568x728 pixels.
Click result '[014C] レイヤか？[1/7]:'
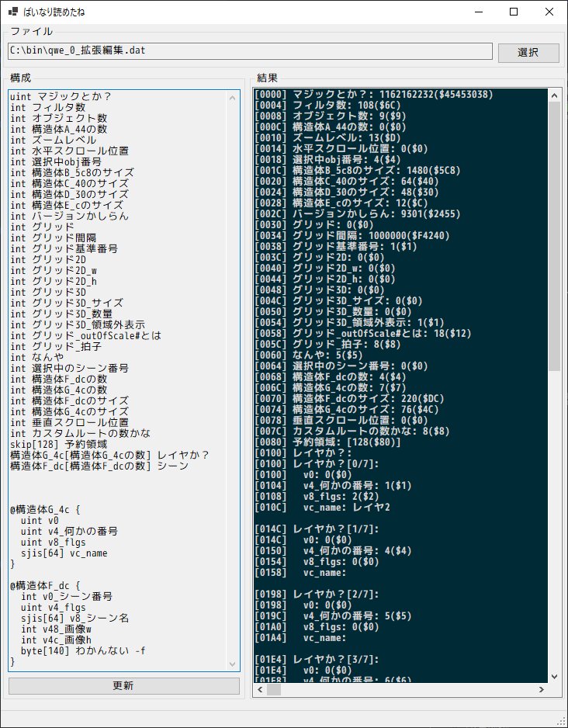317,529
